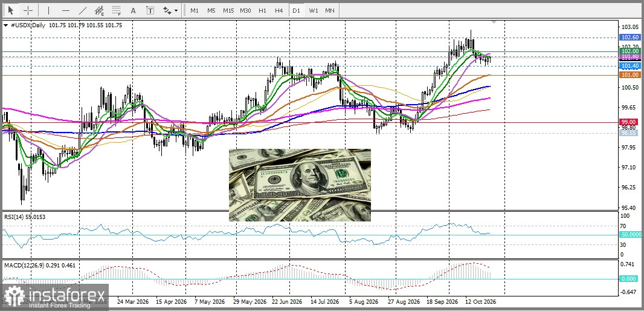The height and width of the screenshot is (311, 644).
Task: Choose the horizontal line drawing tool
Action: pyautogui.click(x=66, y=10)
